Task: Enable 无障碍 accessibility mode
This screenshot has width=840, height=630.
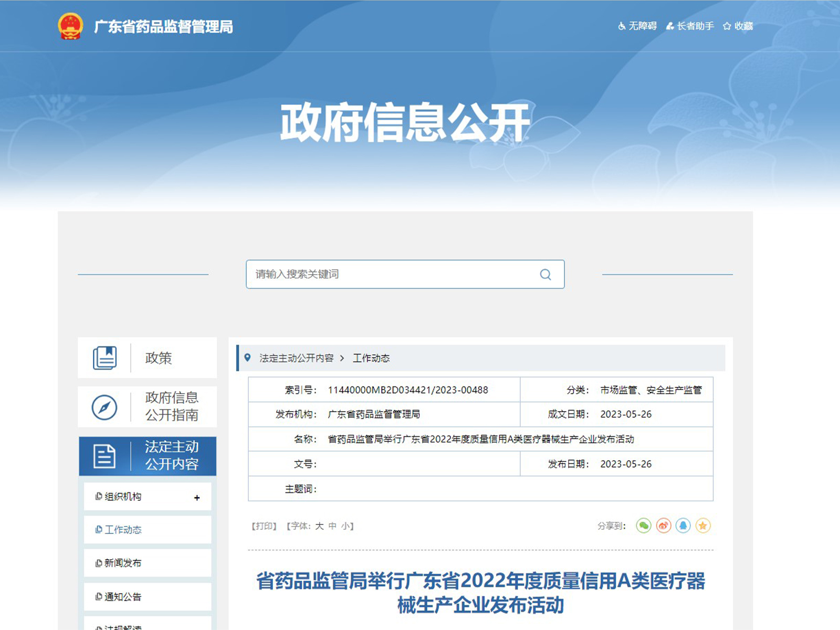Action: pos(637,26)
